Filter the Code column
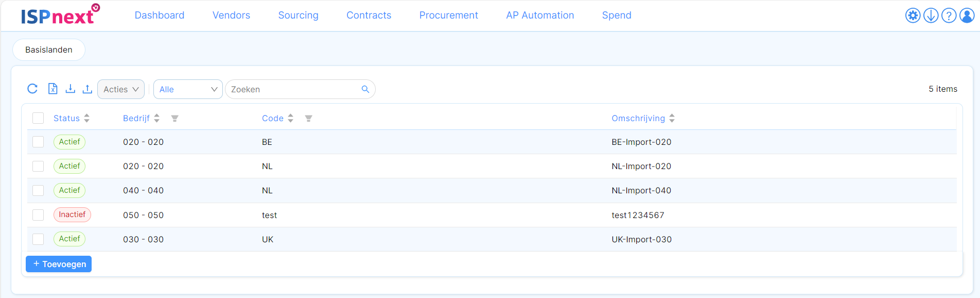This screenshot has height=298, width=980. [x=308, y=119]
